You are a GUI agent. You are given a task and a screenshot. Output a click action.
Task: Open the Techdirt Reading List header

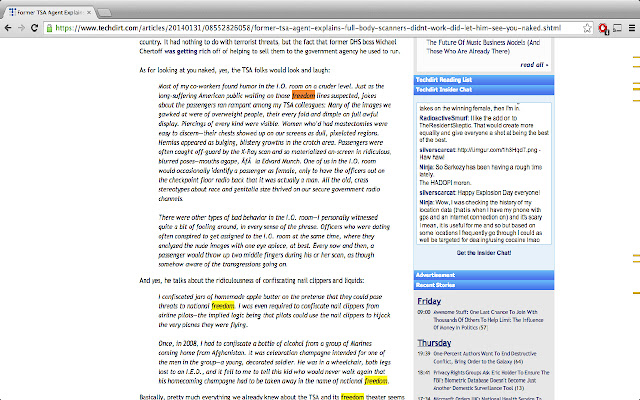484,80
